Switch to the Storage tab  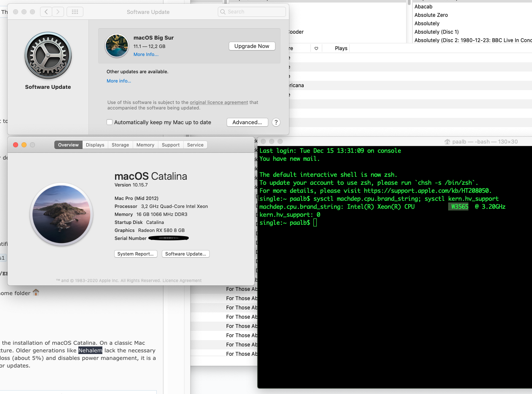[120, 145]
